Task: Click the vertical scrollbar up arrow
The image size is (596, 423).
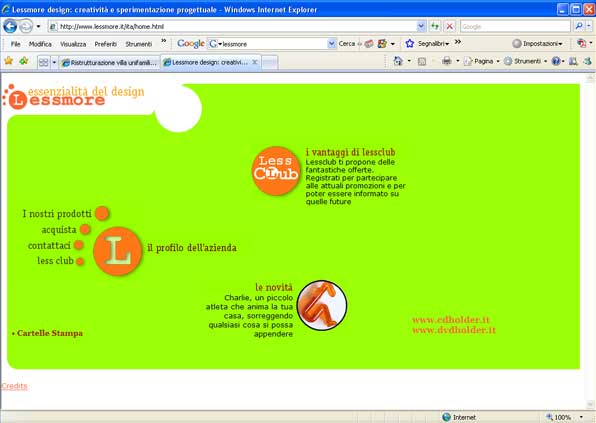Action: tap(590, 78)
